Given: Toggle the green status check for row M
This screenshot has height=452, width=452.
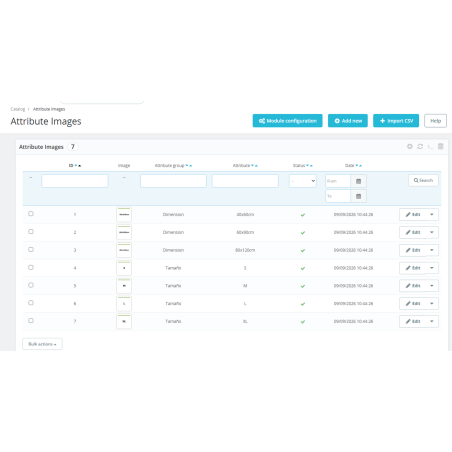Looking at the screenshot, I should point(303,286).
